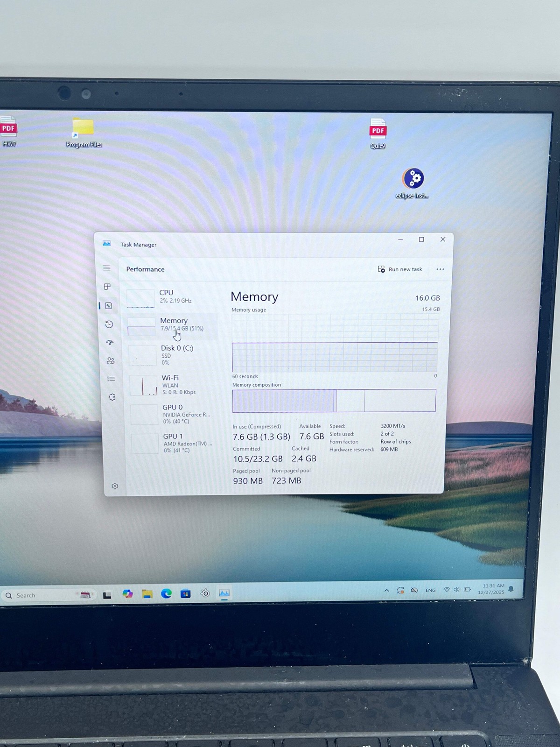Screen dimensions: 560x747
Task: Open Microsoft Edge from the taskbar
Action: point(166,593)
